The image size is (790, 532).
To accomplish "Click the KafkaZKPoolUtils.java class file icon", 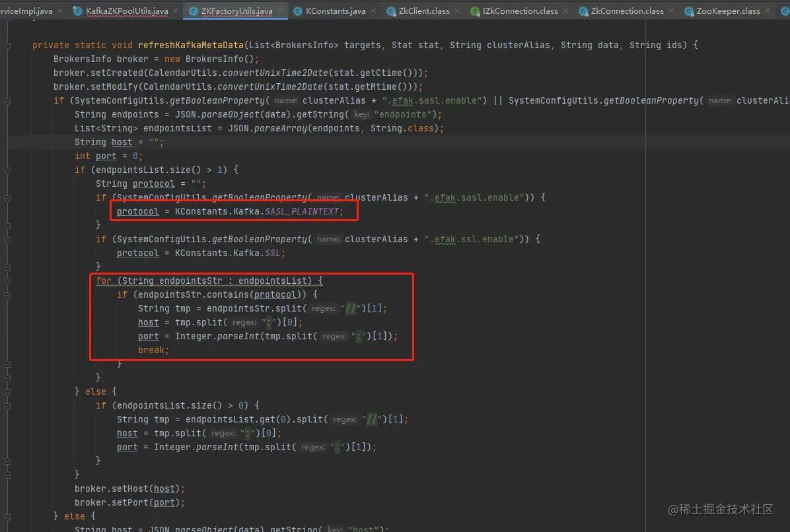I will tap(77, 11).
